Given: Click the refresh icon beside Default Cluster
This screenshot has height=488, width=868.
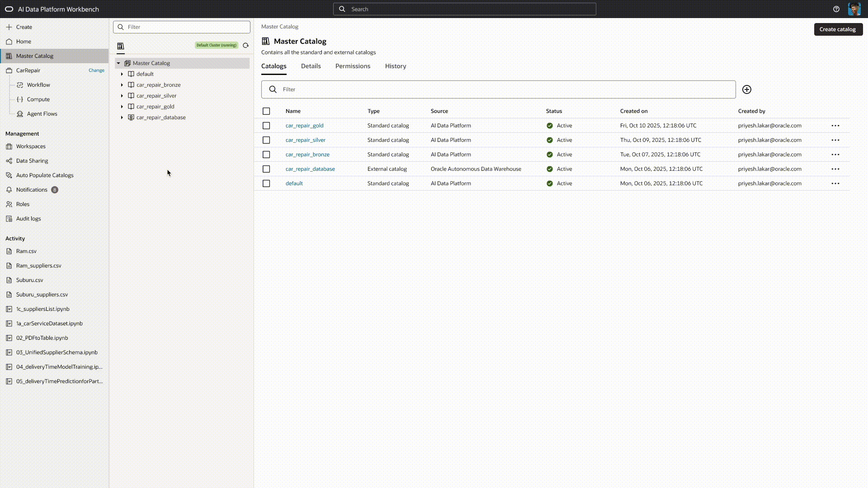Looking at the screenshot, I should click(245, 45).
